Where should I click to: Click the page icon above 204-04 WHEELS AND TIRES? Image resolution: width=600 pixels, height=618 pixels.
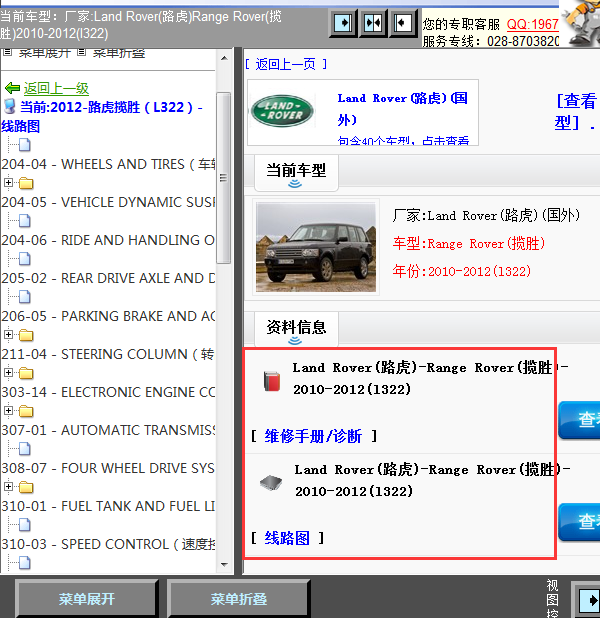coord(25,145)
